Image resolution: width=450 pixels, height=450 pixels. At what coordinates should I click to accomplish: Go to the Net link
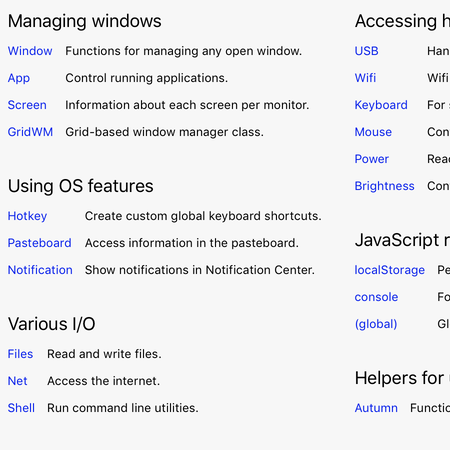18,381
